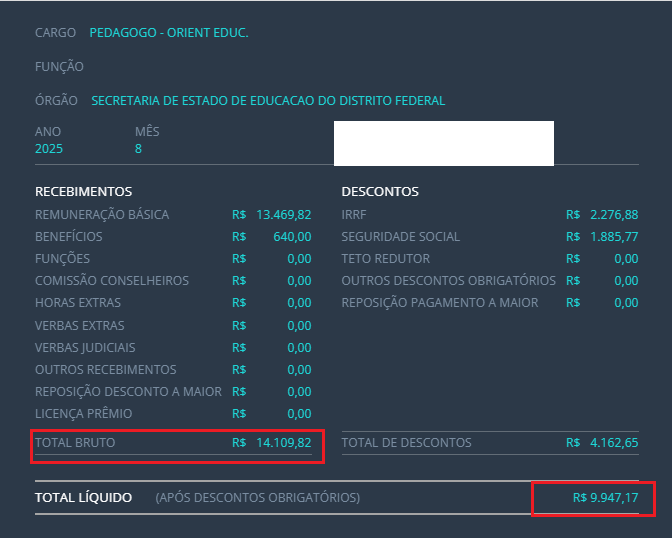The image size is (672, 539).
Task: Select the total de descontos value 4.162,65
Action: [613, 442]
